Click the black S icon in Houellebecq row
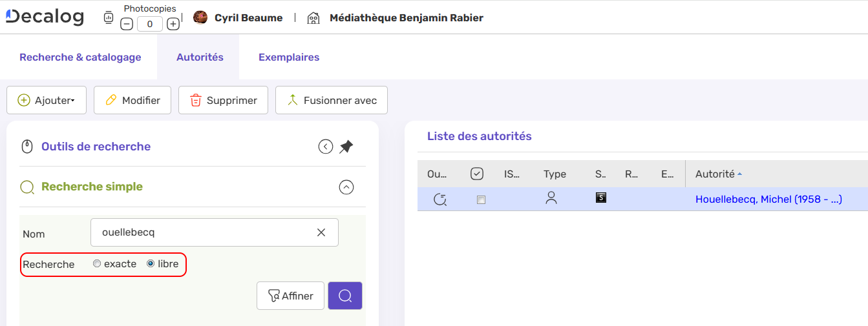868x326 pixels. (601, 198)
